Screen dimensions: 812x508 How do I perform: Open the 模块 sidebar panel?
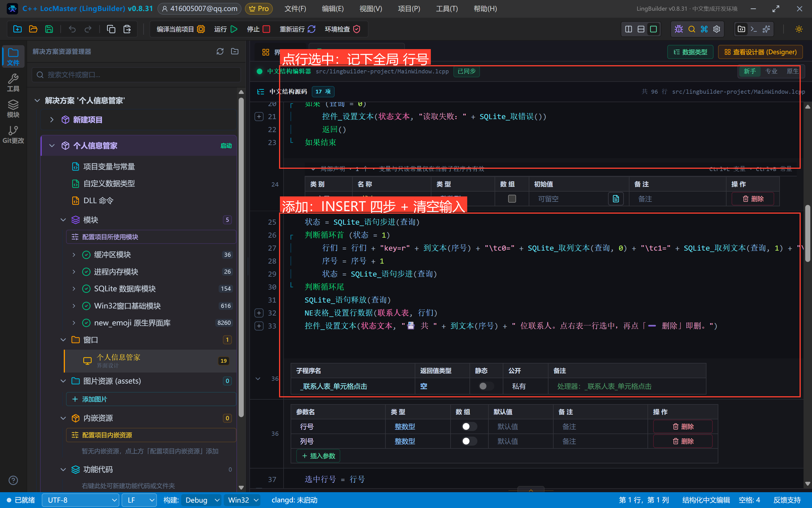pyautogui.click(x=13, y=109)
